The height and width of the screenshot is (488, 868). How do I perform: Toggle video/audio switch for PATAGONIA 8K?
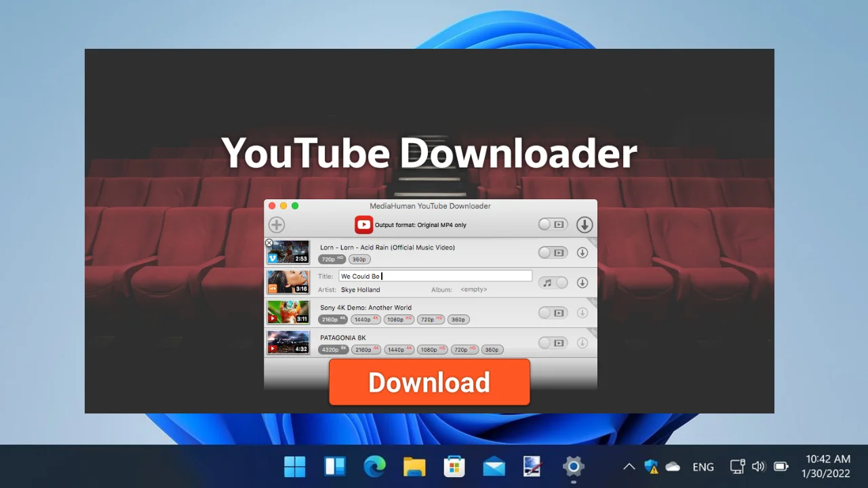553,343
